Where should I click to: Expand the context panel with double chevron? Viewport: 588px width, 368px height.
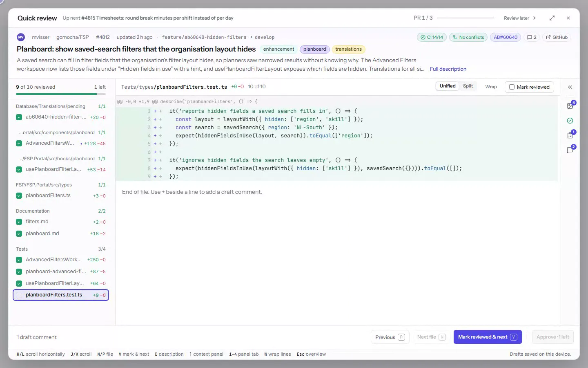[570, 87]
